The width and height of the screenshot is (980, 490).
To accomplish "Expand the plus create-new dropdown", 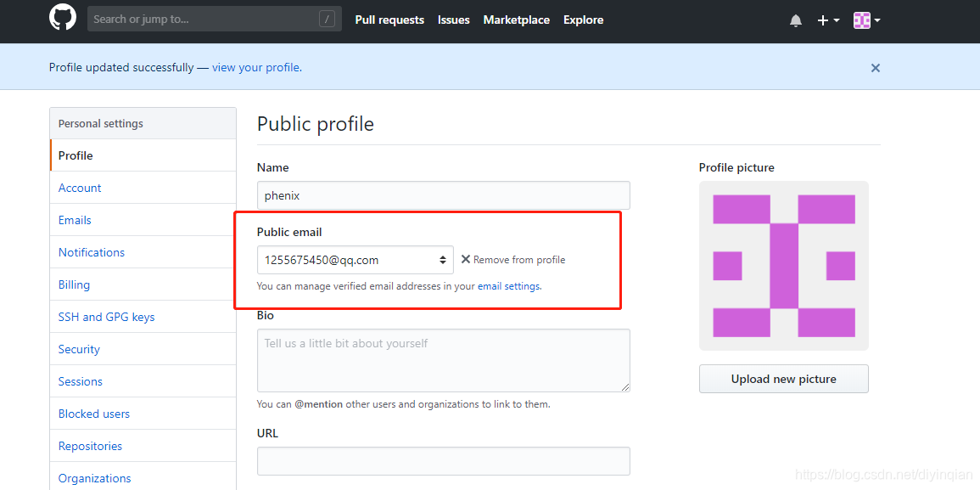I will point(828,20).
